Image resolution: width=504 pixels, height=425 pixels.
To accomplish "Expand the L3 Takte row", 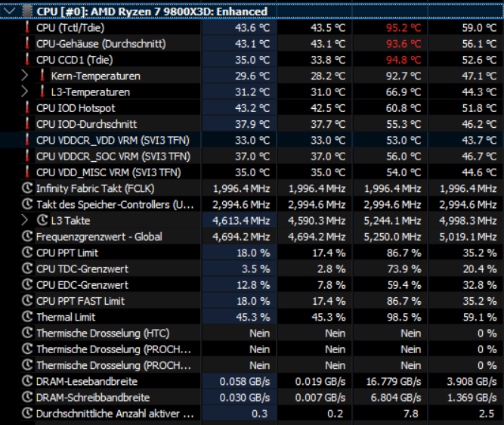I will (24, 220).
